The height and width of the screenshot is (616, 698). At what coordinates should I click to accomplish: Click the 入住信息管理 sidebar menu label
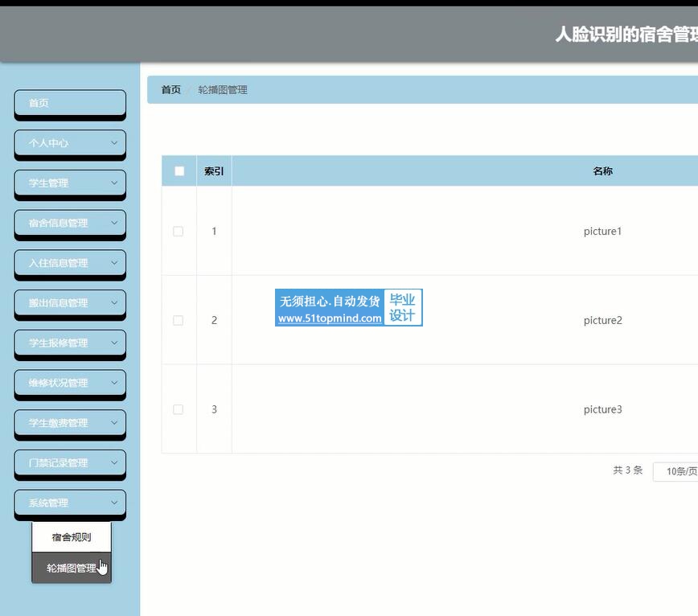click(59, 263)
